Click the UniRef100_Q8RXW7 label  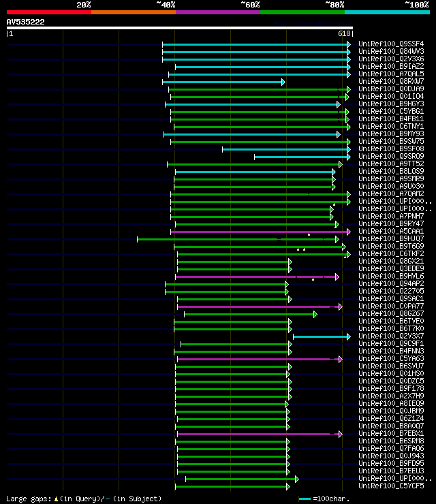tap(391, 81)
